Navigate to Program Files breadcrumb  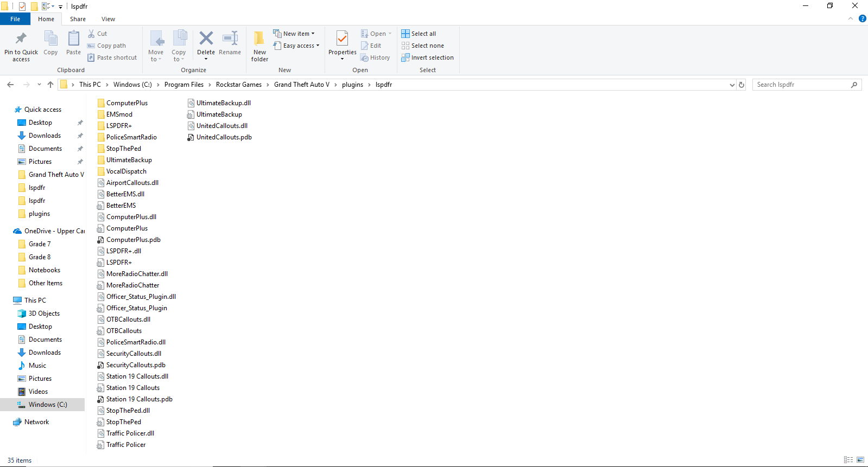(184, 85)
